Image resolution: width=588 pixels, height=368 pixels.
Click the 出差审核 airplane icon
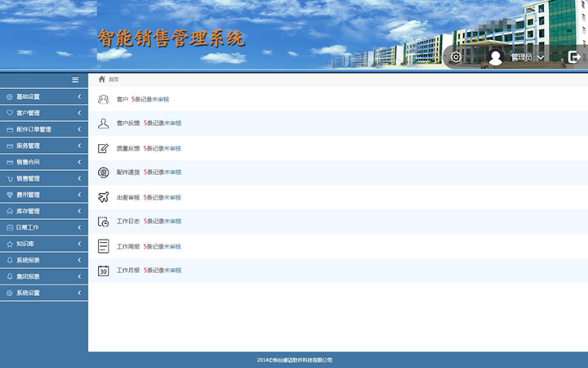tap(103, 197)
